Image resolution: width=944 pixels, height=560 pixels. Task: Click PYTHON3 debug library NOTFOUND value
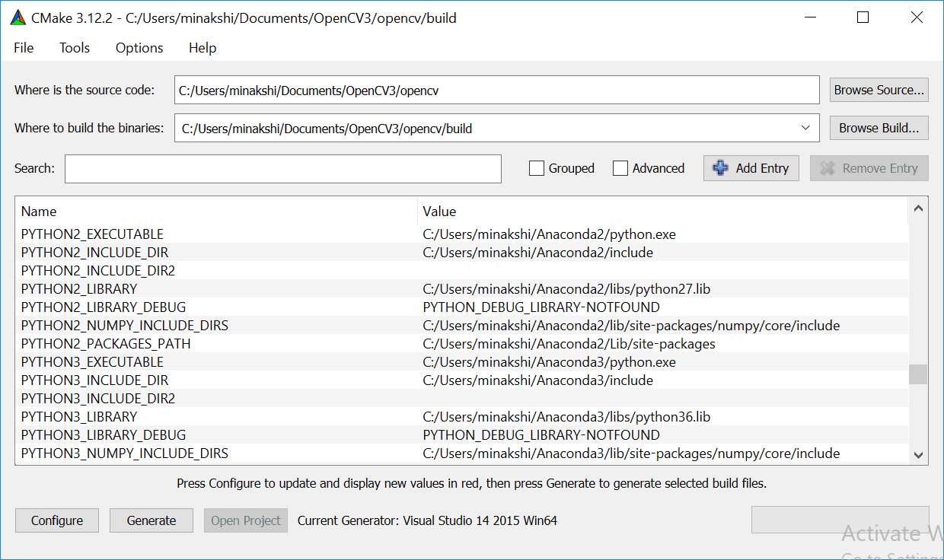click(x=541, y=434)
